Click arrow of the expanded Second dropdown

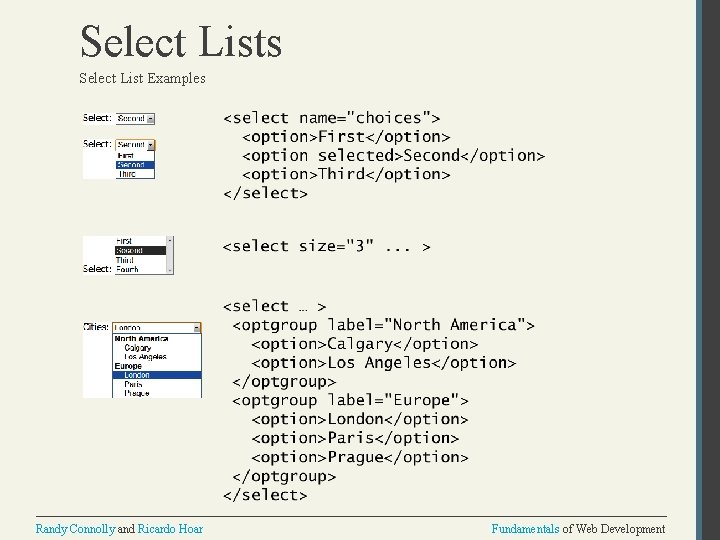click(151, 145)
